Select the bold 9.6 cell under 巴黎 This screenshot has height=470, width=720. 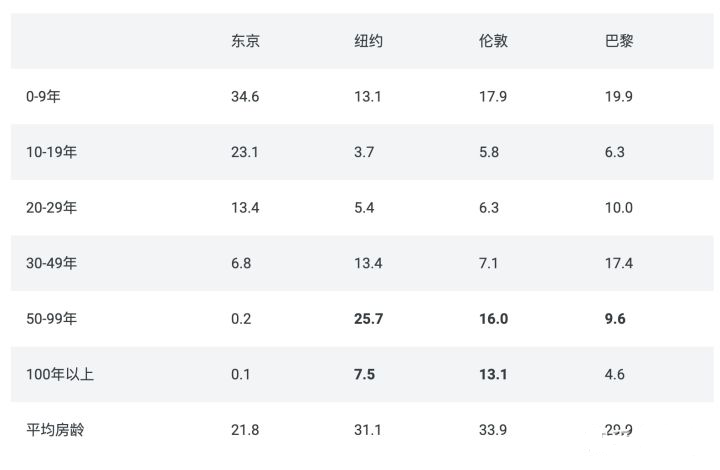(615, 319)
